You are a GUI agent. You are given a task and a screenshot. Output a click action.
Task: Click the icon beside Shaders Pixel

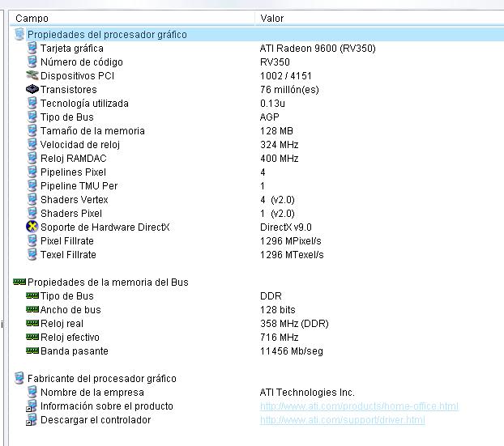click(x=32, y=213)
